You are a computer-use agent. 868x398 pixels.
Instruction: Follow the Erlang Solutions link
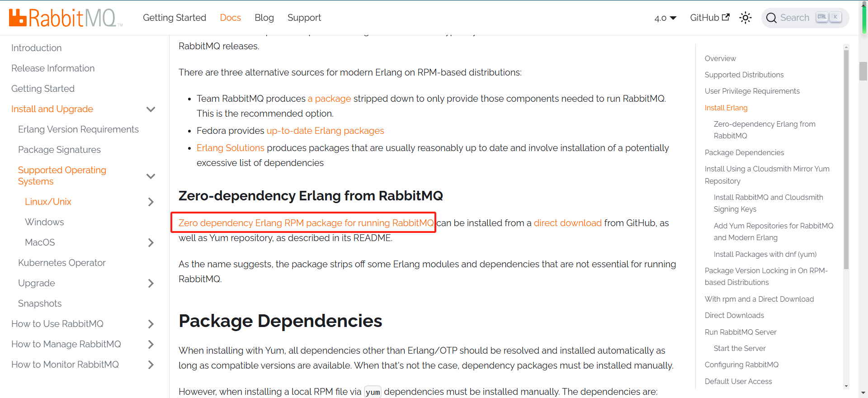coord(230,148)
